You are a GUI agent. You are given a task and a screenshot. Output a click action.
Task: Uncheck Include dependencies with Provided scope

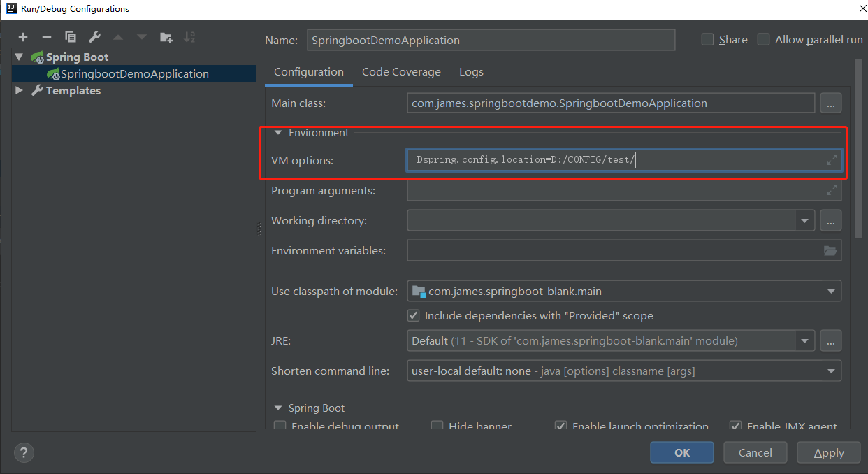[x=414, y=316]
